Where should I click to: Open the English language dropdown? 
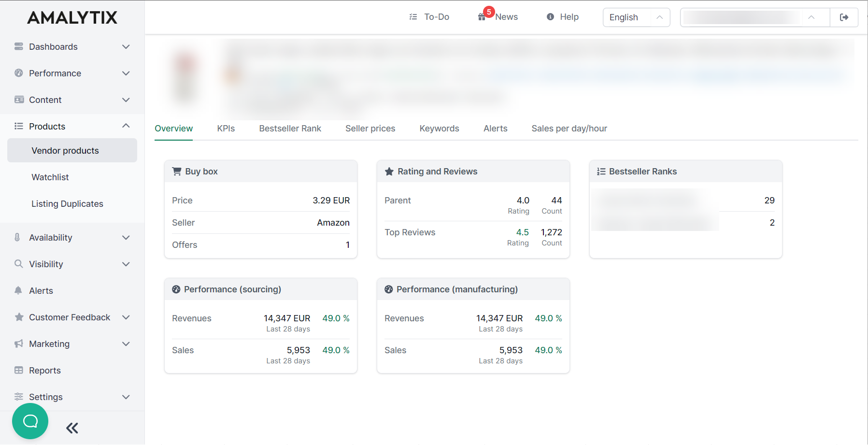point(636,17)
